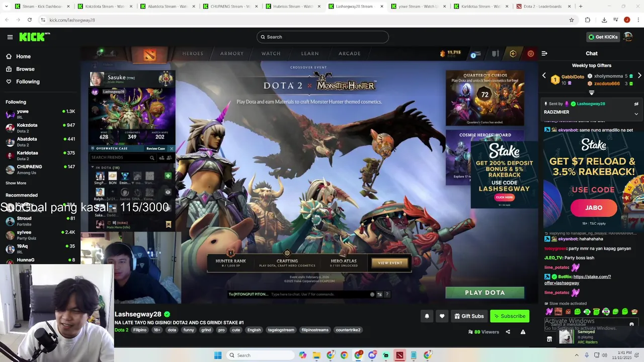The width and height of the screenshot is (644, 362).
Task: Open File Explorer from the taskbar
Action: [316, 355]
